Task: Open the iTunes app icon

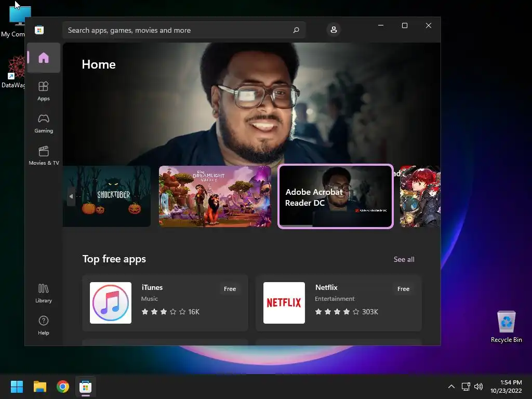Action: (111, 303)
